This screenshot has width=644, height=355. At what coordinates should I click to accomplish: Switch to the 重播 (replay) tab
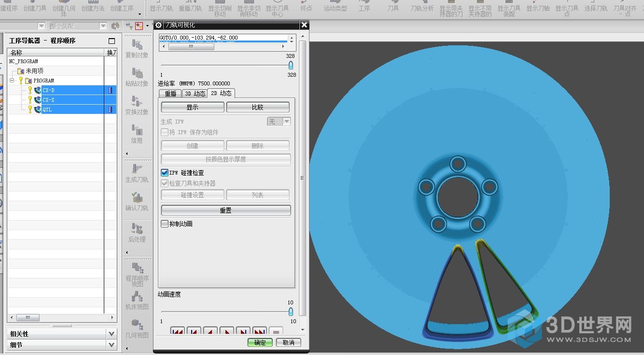tap(170, 94)
